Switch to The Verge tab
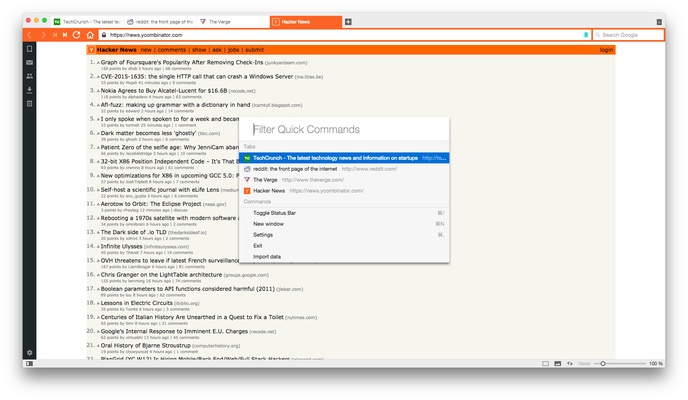 click(x=233, y=21)
